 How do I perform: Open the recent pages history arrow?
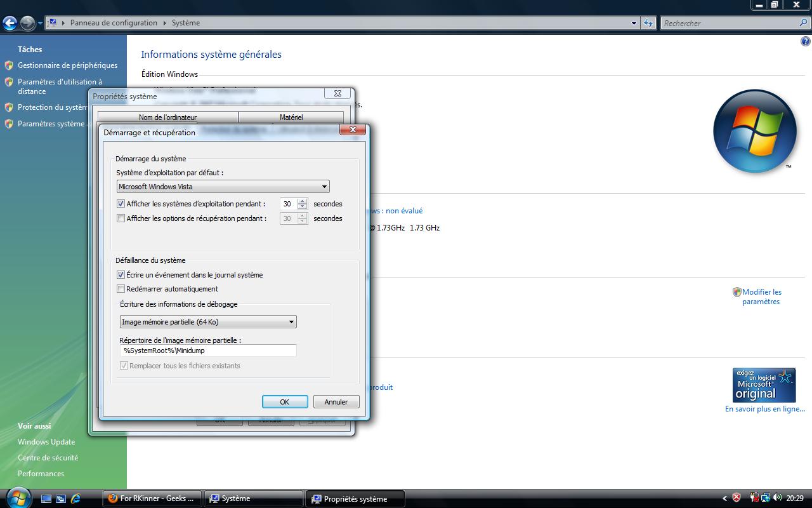pyautogui.click(x=40, y=23)
